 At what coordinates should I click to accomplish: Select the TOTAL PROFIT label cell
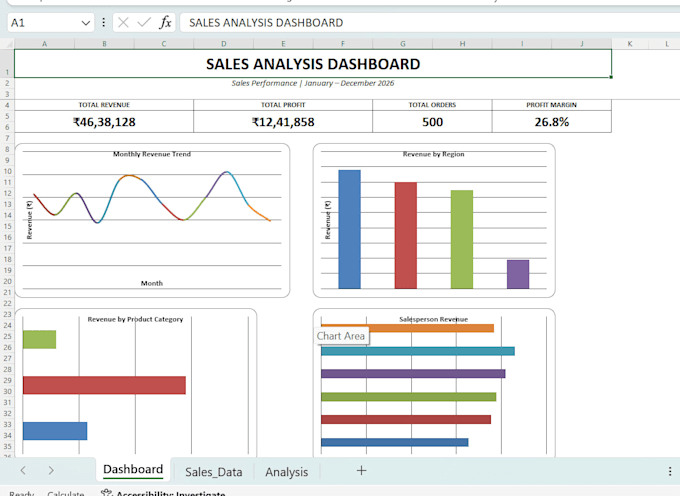[283, 105]
